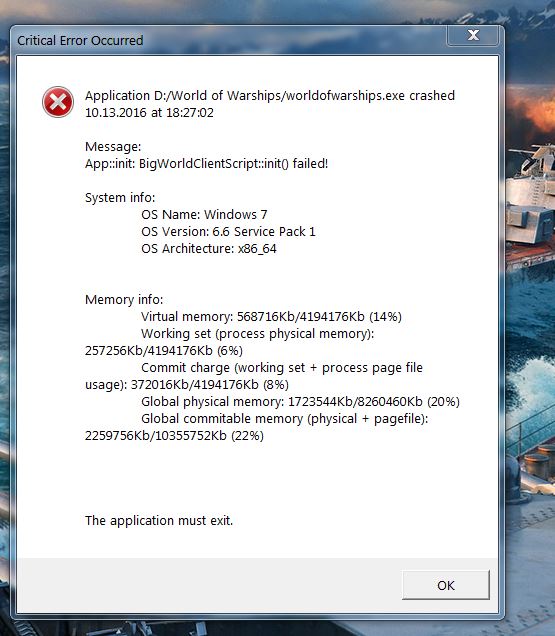Close the Critical Error Occurred dialog
555x636 pixels.
coord(473,35)
